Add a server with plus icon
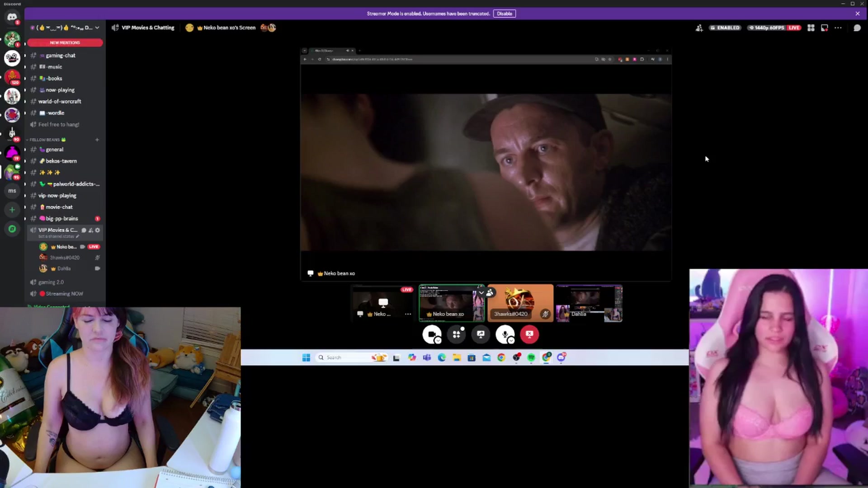The image size is (868, 488). tap(12, 210)
